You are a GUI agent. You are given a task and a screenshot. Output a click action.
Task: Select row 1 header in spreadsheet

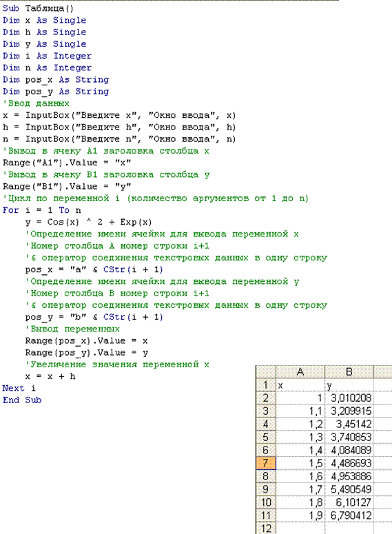point(266,385)
